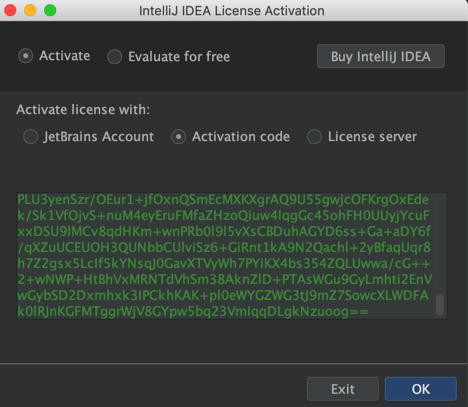This screenshot has width=468, height=407.
Task: Close the License Activation window
Action: [x=10, y=10]
